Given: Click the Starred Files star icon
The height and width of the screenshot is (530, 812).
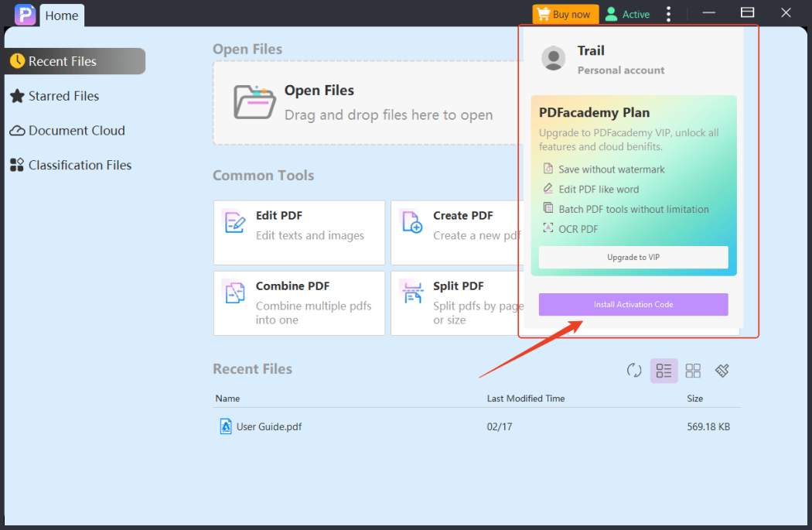Looking at the screenshot, I should click(x=17, y=96).
